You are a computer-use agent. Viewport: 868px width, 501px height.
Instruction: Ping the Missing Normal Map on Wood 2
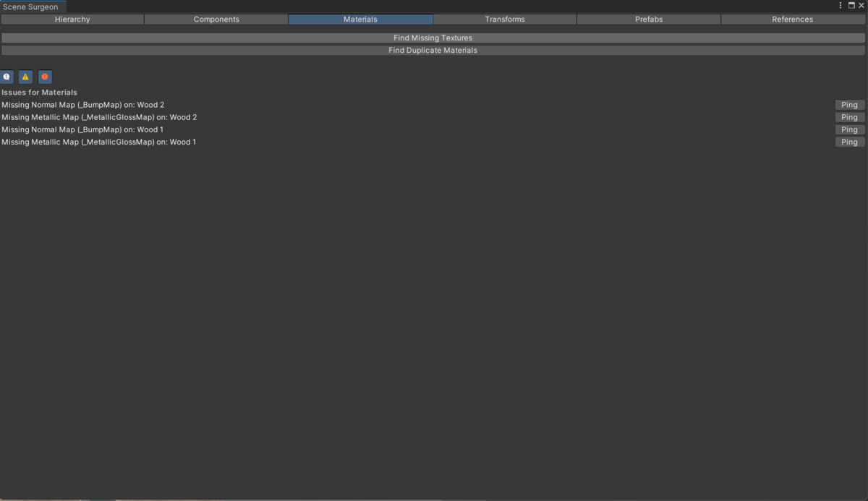tap(849, 105)
